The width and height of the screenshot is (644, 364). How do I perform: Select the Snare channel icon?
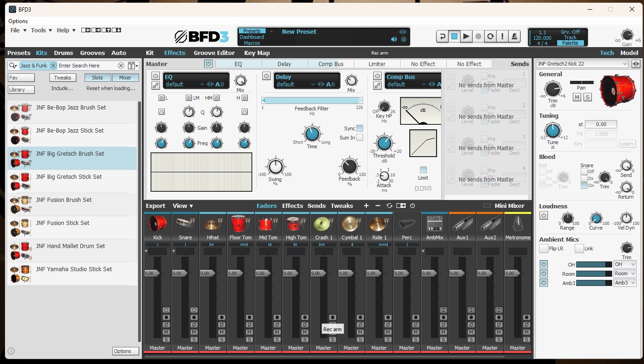[x=185, y=224]
